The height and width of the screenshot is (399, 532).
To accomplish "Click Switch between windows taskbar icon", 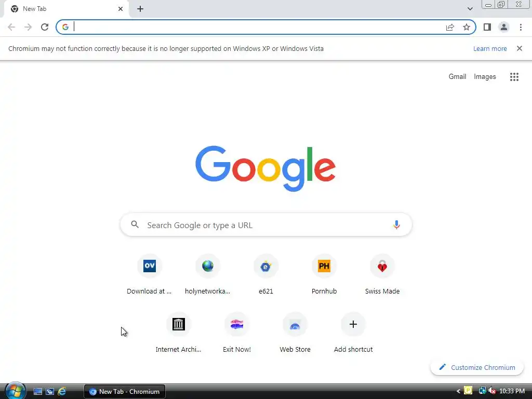I will pyautogui.click(x=50, y=392).
